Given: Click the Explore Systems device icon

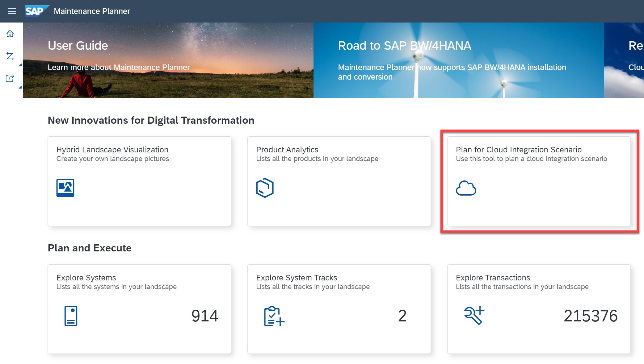Looking at the screenshot, I should point(71,316).
